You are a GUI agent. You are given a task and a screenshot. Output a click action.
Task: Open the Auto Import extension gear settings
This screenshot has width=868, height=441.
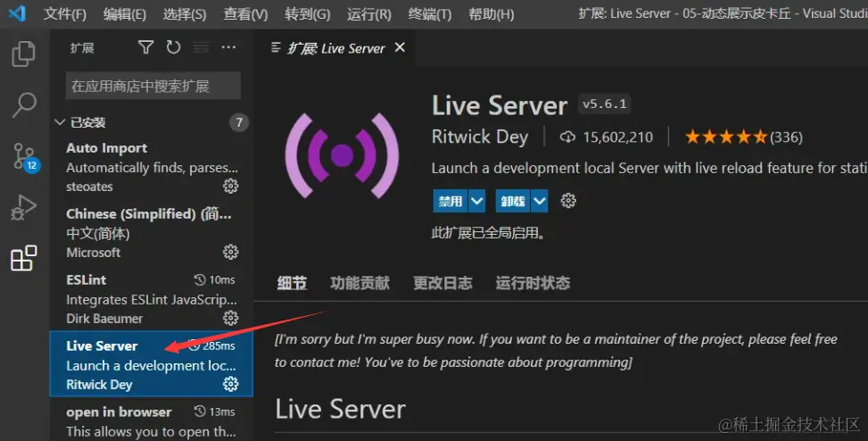tap(230, 187)
